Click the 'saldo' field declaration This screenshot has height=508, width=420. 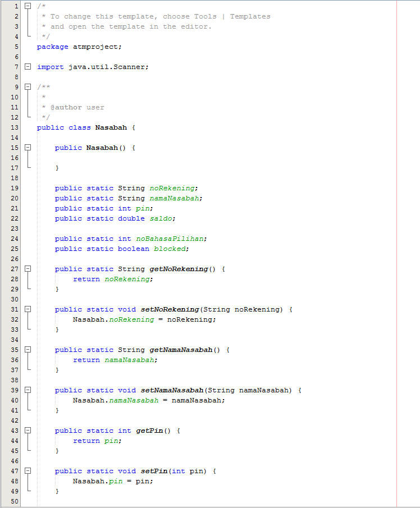tap(161, 218)
